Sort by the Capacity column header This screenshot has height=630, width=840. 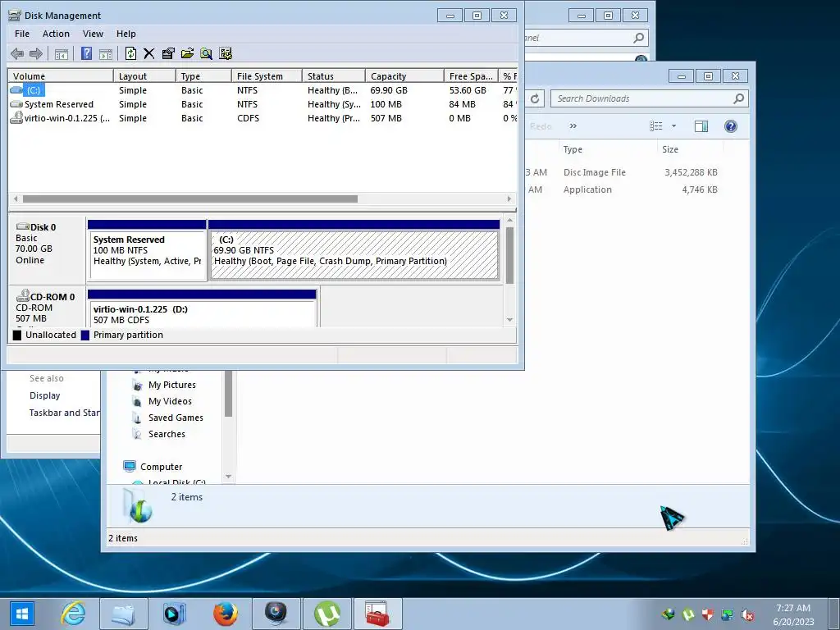pos(404,76)
